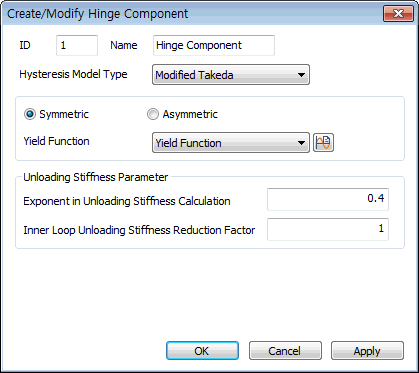Click the arrow beside Modified Takeda
This screenshot has width=419, height=373.
point(301,75)
